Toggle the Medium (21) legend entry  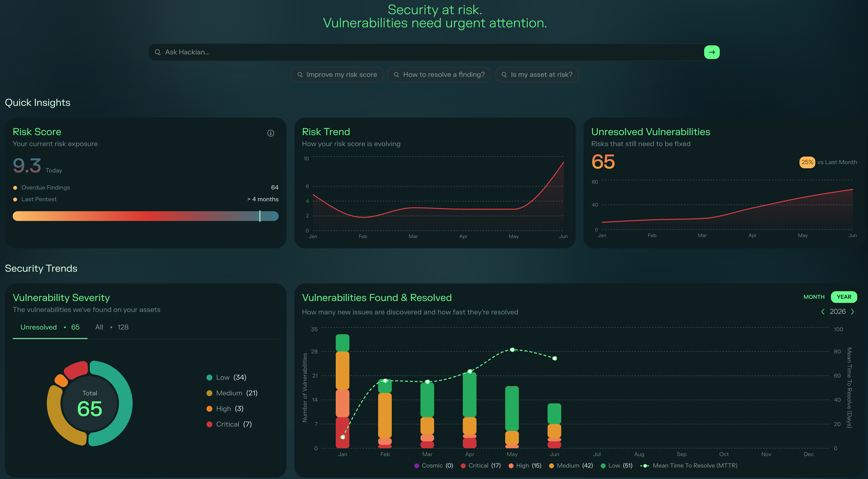pos(232,393)
